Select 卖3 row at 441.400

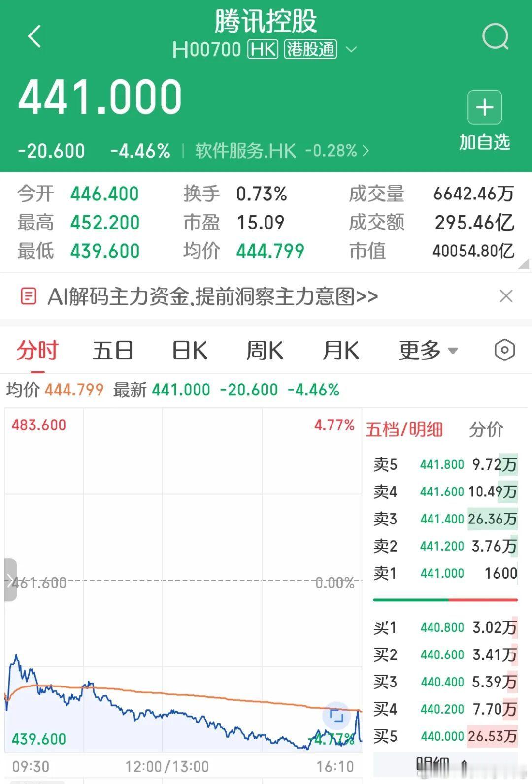pyautogui.click(x=445, y=519)
